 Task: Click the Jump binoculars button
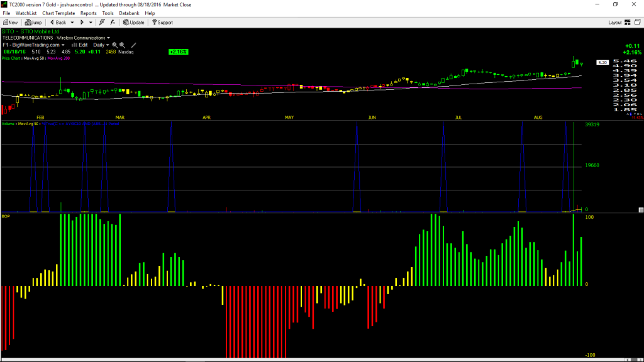click(33, 23)
